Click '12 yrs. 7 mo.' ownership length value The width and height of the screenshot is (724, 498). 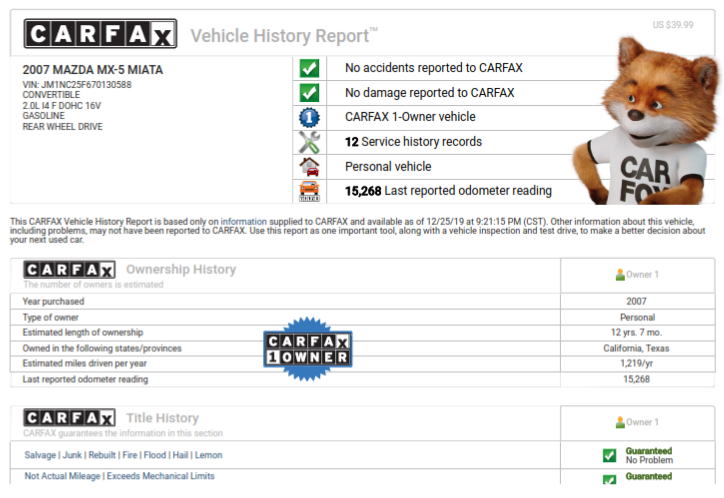pyautogui.click(x=636, y=332)
